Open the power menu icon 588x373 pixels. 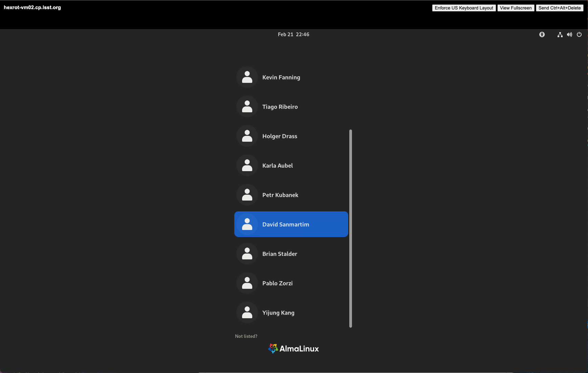coord(579,34)
